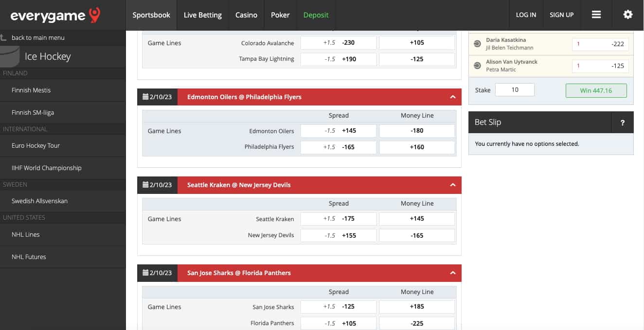
Task: Select Tampa Bay Lightning money line -125
Action: (417, 59)
